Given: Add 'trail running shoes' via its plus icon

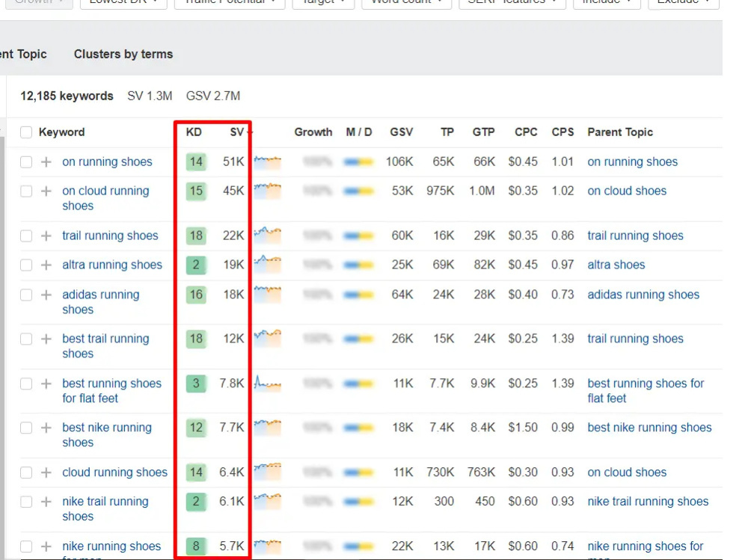Looking at the screenshot, I should click(x=46, y=236).
